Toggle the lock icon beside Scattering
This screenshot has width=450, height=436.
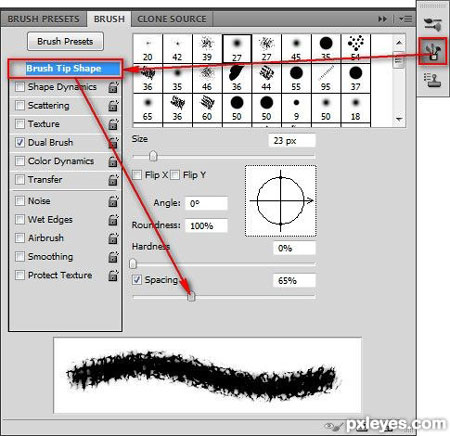(x=113, y=106)
